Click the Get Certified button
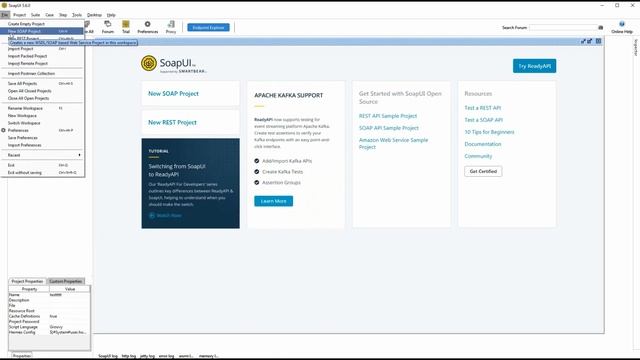This screenshot has width=640, height=360. point(483,171)
